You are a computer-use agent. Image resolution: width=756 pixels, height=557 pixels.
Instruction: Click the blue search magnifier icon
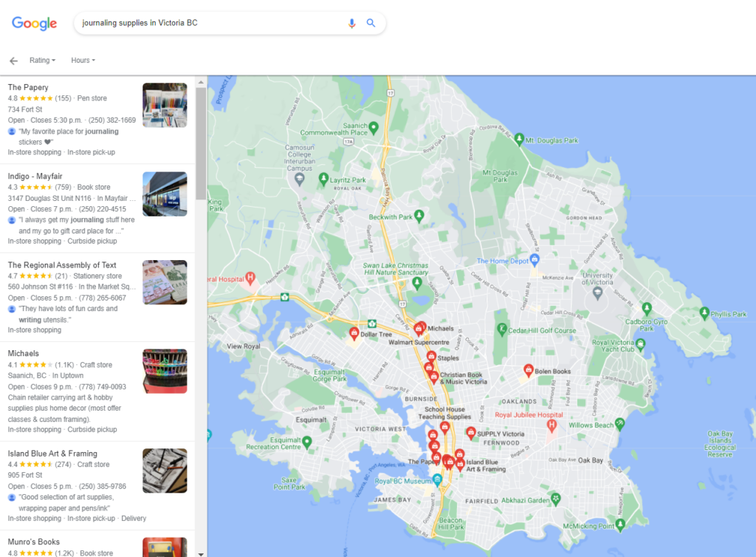tap(371, 23)
